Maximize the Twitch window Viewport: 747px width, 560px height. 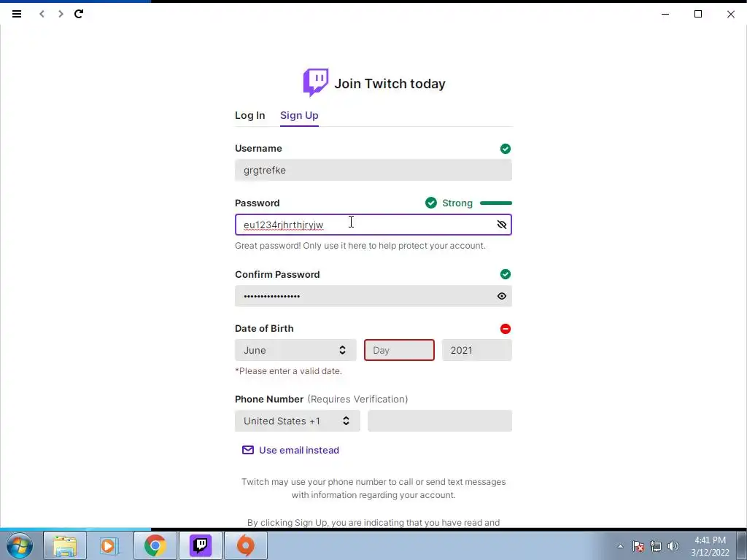click(x=698, y=14)
